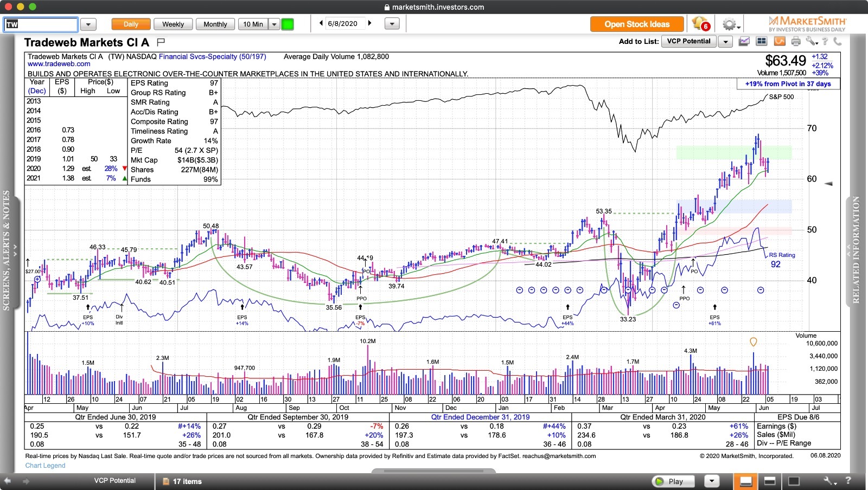
Task: Open the wrench tools icon near the printer
Action: pyautogui.click(x=809, y=41)
